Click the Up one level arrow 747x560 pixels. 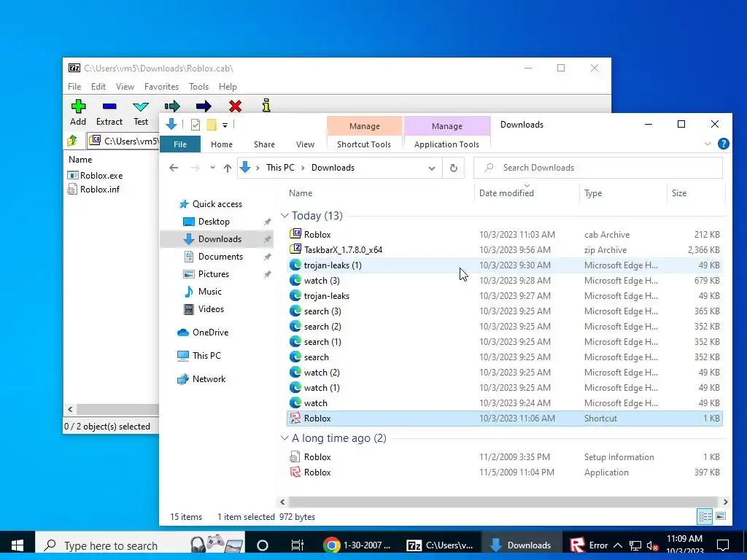(228, 168)
